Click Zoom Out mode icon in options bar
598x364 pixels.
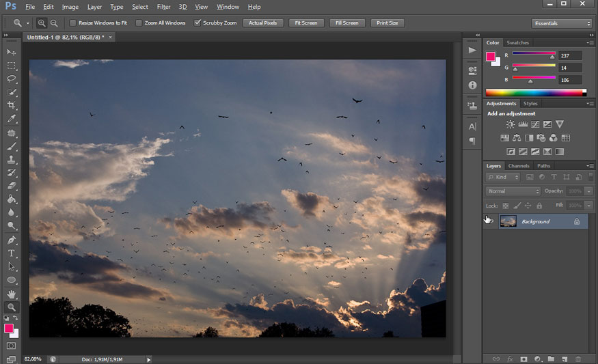[x=54, y=23]
